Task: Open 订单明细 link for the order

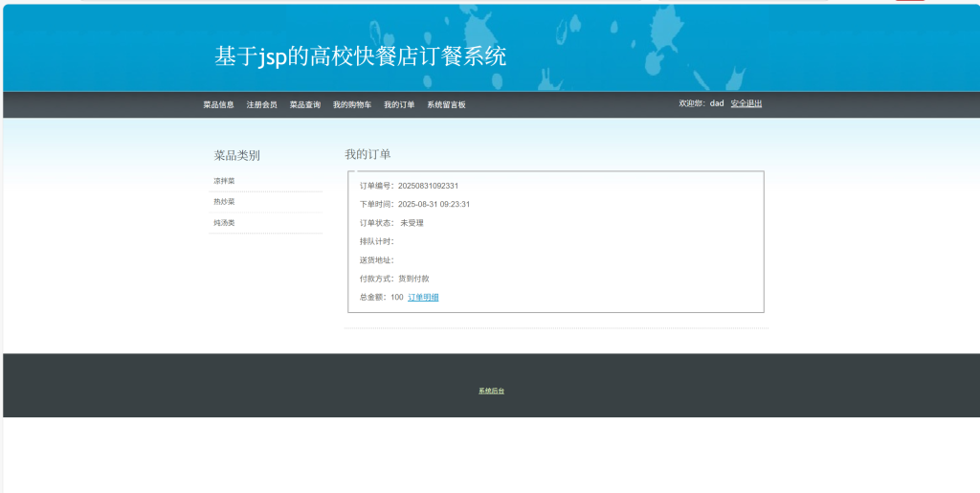Action: tap(423, 298)
